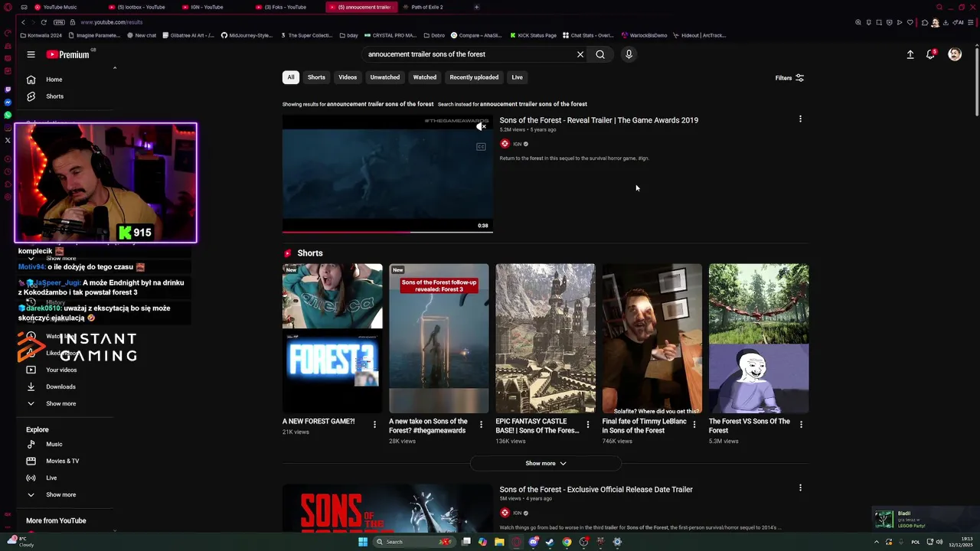
Task: Open the MidJourney-Style bookmark
Action: pyautogui.click(x=247, y=35)
